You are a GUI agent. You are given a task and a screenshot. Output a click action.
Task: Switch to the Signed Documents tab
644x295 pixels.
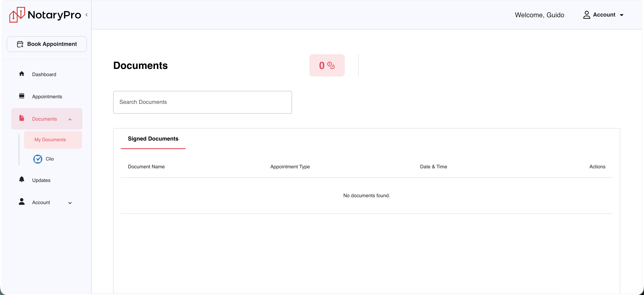click(x=153, y=139)
